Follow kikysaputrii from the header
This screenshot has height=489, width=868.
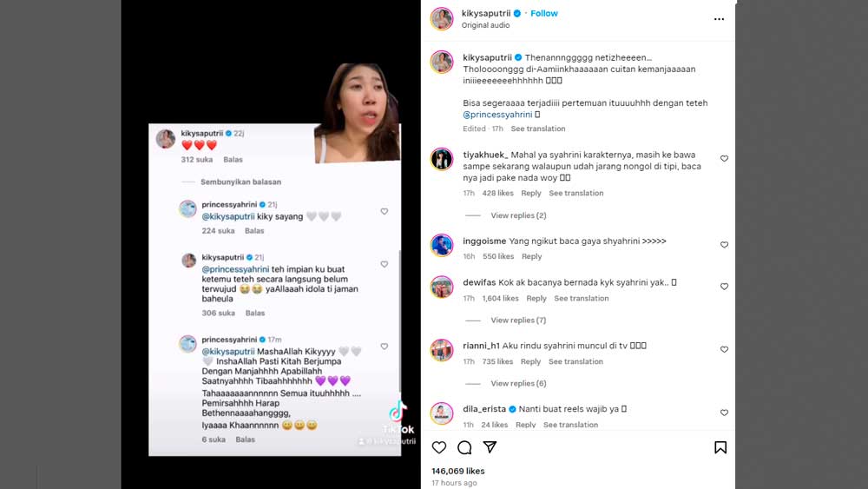point(544,14)
